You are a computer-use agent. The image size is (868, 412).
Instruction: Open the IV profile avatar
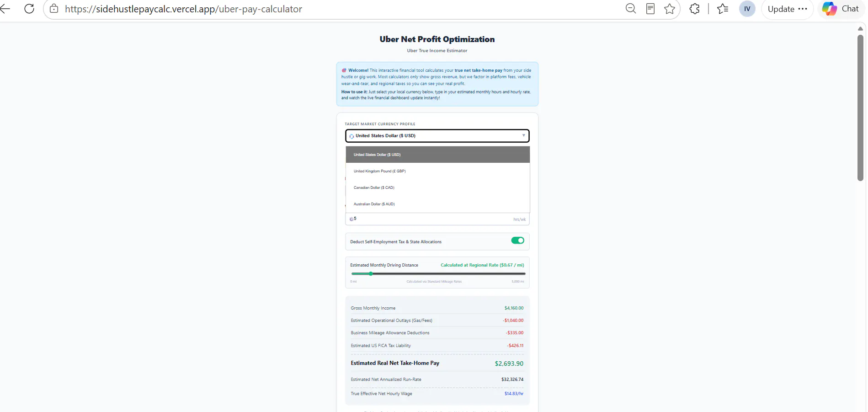pos(747,9)
